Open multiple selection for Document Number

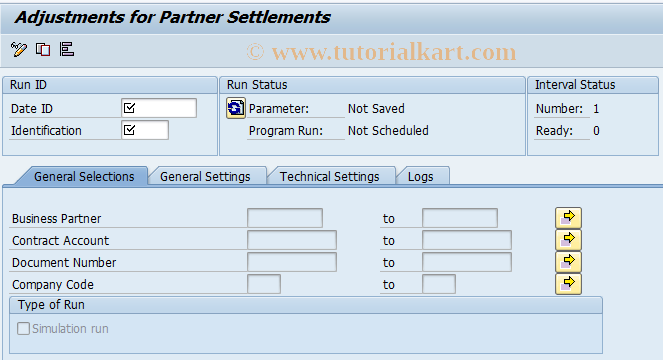[568, 262]
